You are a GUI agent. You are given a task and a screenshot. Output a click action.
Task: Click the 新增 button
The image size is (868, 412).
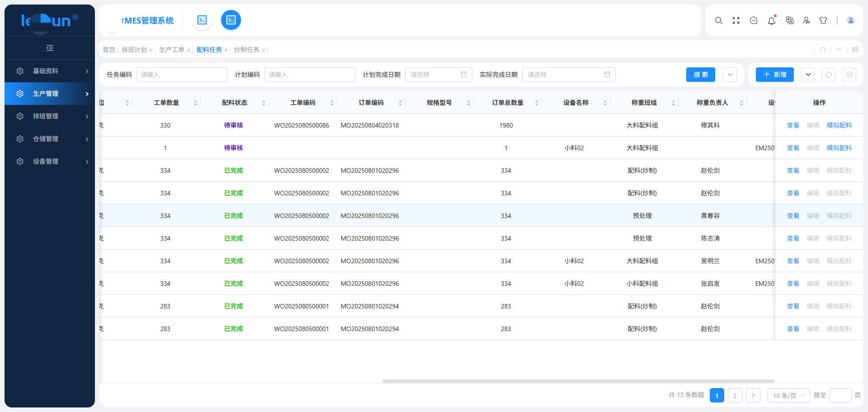tap(775, 75)
